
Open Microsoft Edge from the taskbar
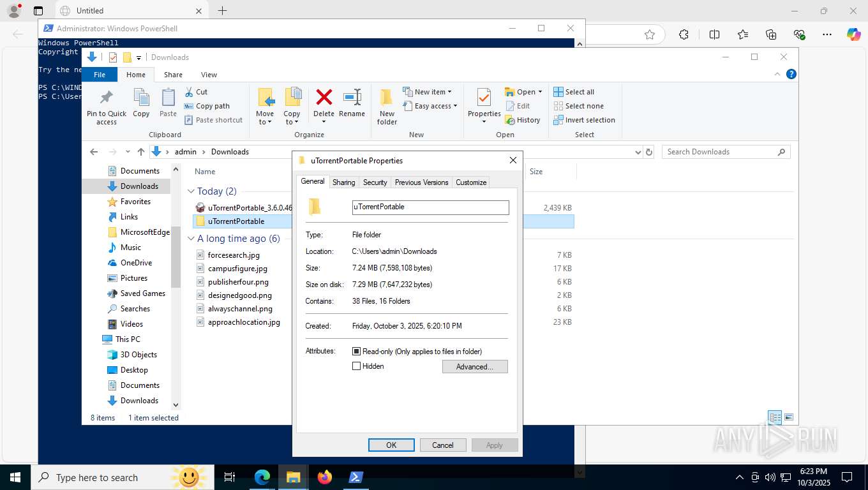click(262, 477)
